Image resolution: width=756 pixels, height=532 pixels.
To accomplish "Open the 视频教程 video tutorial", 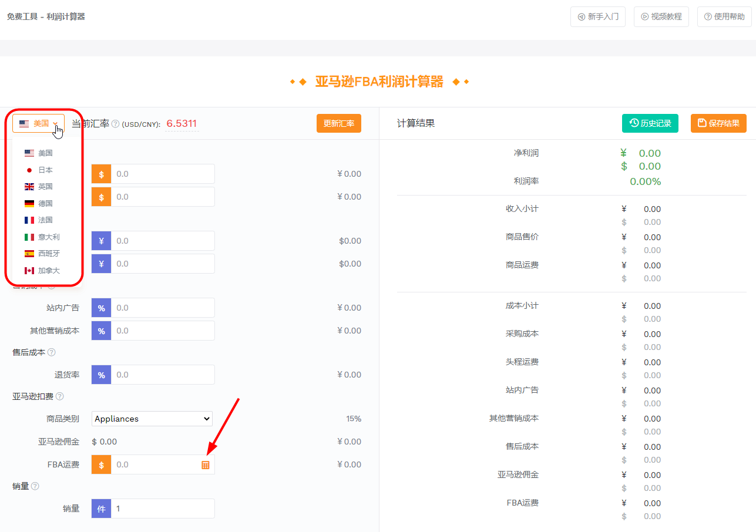I will click(661, 16).
